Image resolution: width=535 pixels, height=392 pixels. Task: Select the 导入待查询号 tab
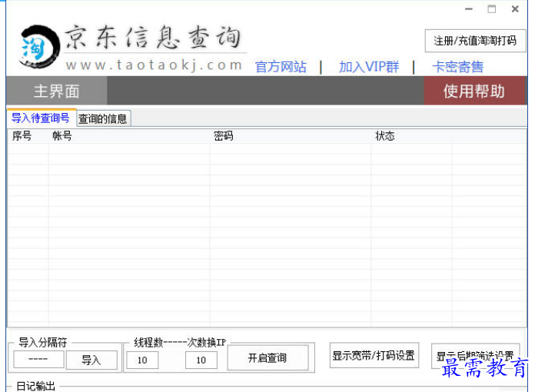click(x=41, y=118)
